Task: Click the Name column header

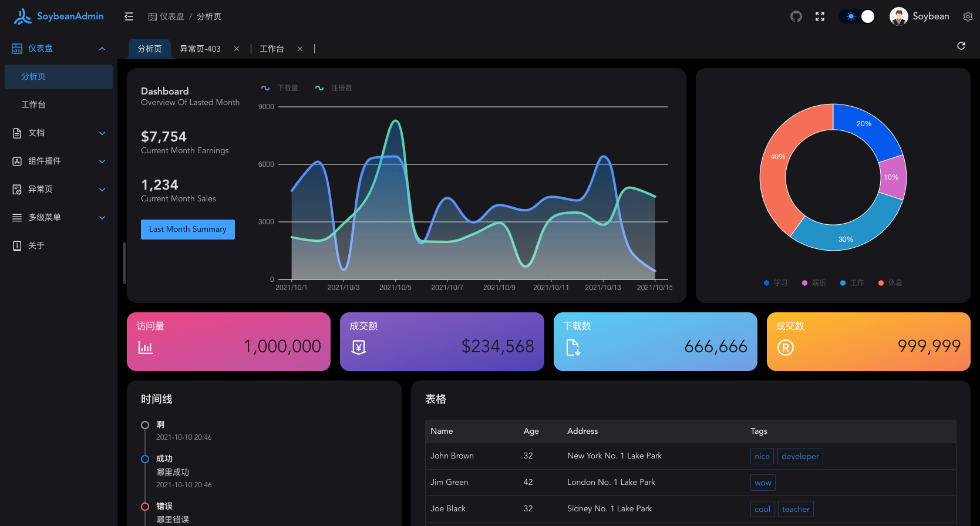Action: [x=472, y=431]
